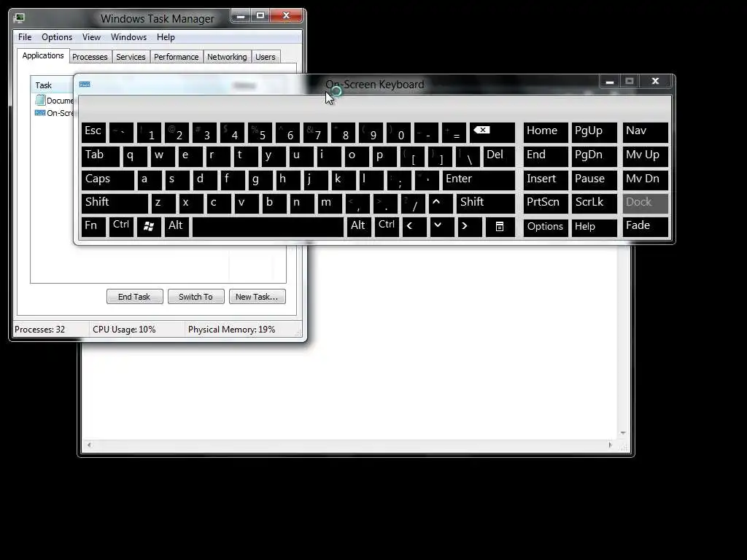Click the spacebar key
747x560 pixels.
click(x=268, y=227)
